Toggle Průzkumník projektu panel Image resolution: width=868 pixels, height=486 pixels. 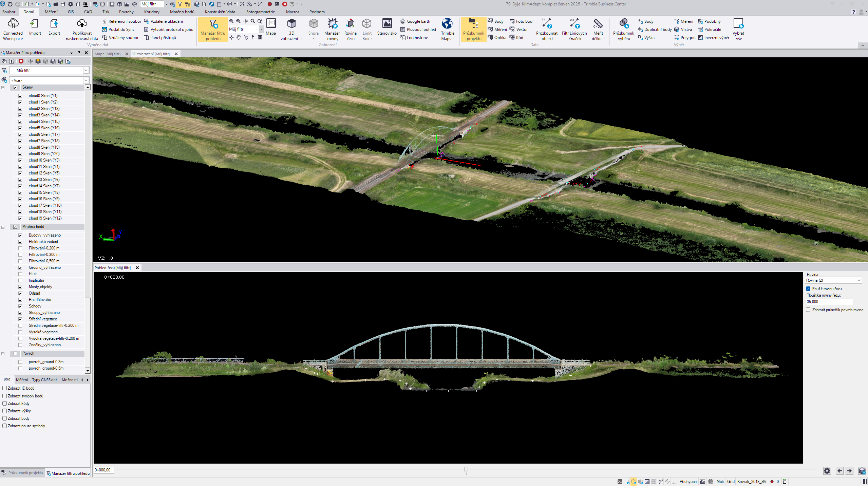coord(474,30)
